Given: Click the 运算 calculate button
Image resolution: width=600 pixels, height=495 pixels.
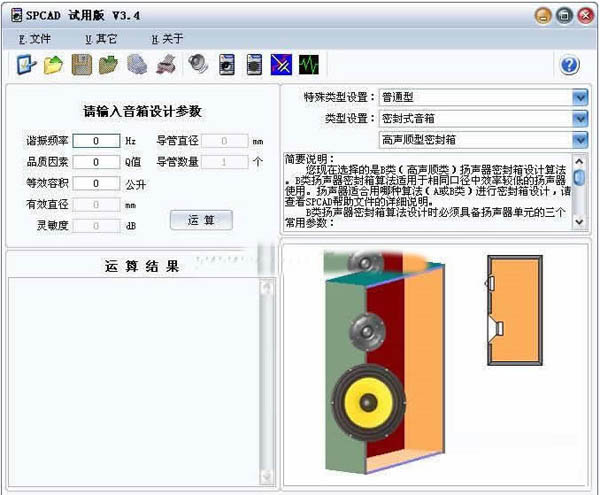Looking at the screenshot, I should (x=201, y=219).
